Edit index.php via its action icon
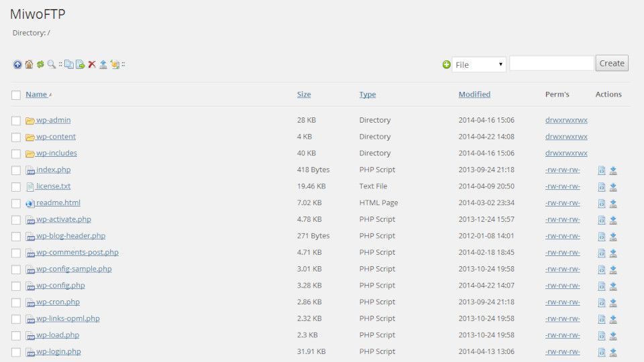The image size is (644, 362). [x=602, y=170]
